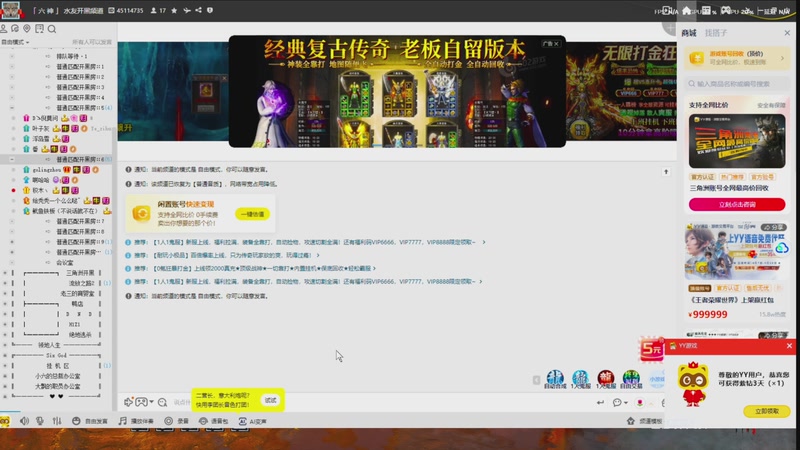
Task: Select the 会议室 channel
Action: click(64, 262)
